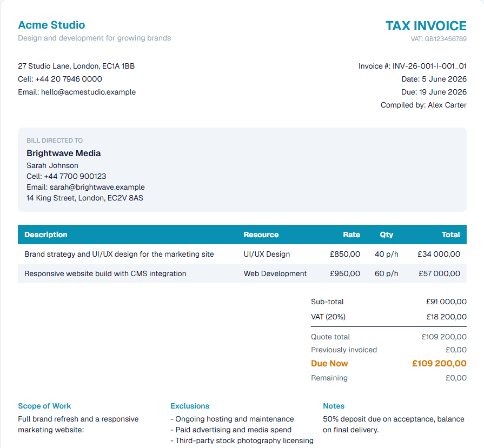This screenshot has width=484, height=448.
Task: Click the Previously invoiced label
Action: (x=344, y=350)
